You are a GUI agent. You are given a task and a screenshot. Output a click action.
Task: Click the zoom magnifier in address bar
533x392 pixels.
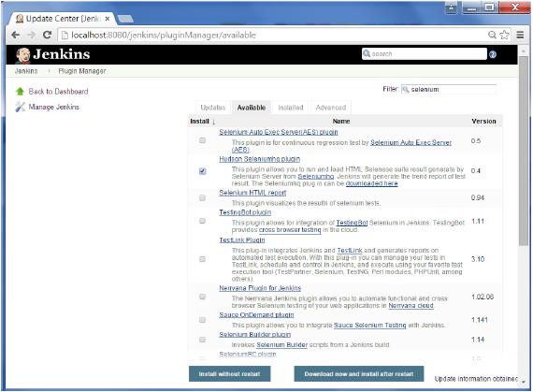point(492,35)
